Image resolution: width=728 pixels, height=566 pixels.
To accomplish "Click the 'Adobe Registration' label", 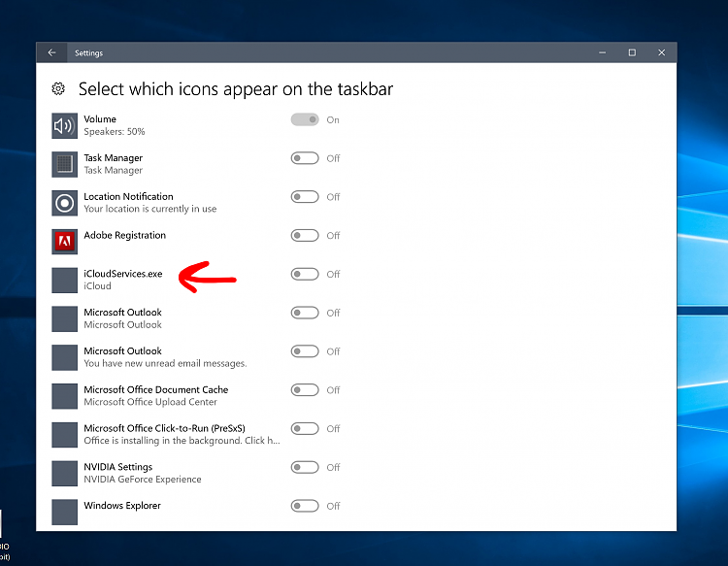I will (x=124, y=235).
